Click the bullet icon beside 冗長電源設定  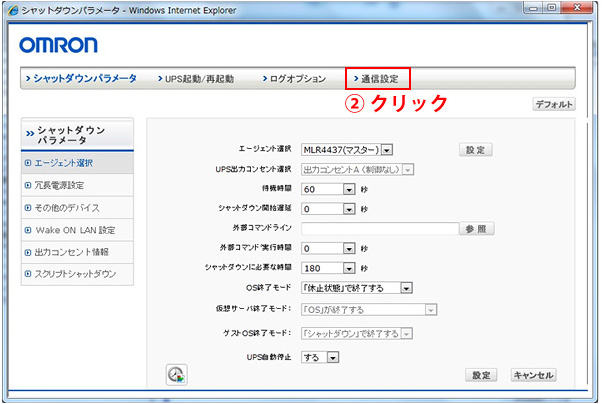(27, 185)
